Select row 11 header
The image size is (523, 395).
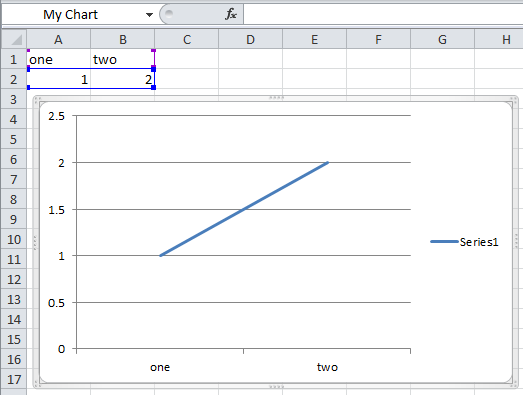coord(14,259)
